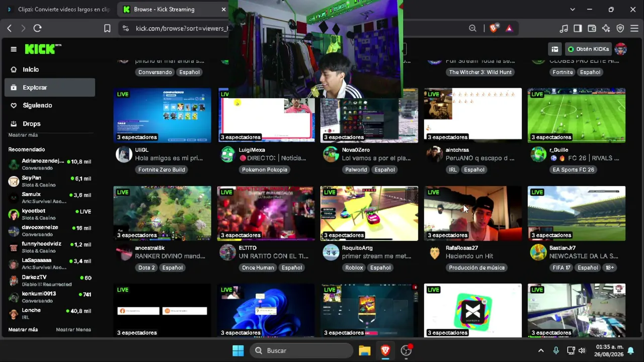Click the Dota 2 category tag

tap(146, 268)
